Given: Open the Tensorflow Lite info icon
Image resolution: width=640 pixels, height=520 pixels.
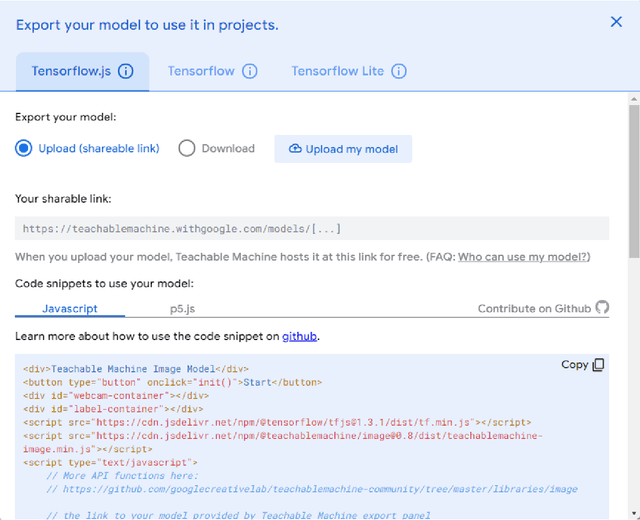Looking at the screenshot, I should 399,71.
